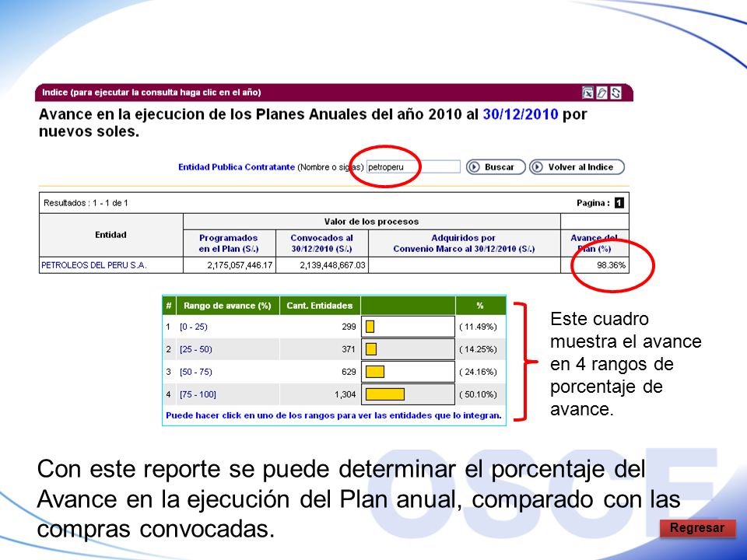This screenshot has width=747, height=560.
Task: Click the Puede hacer click en uno note
Action: coord(334,415)
